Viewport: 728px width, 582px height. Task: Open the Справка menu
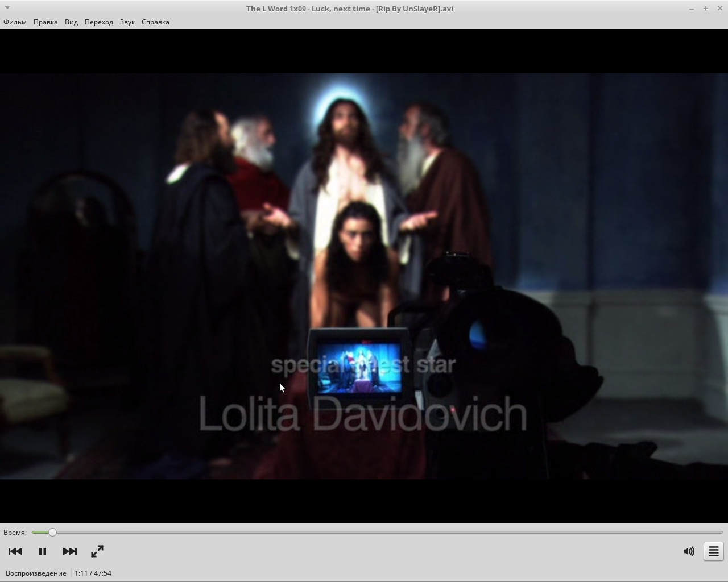pos(155,22)
